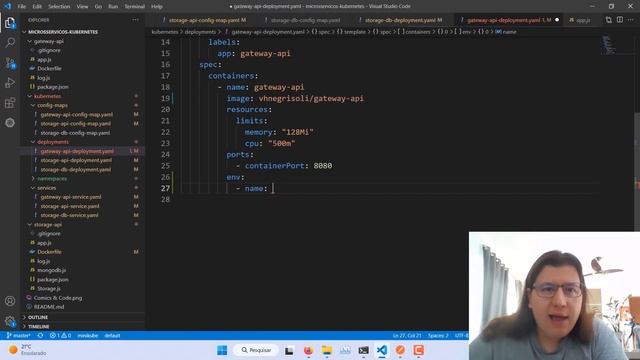640x360 pixels.
Task: Open File Explorer from the taskbar
Action: click(327, 350)
